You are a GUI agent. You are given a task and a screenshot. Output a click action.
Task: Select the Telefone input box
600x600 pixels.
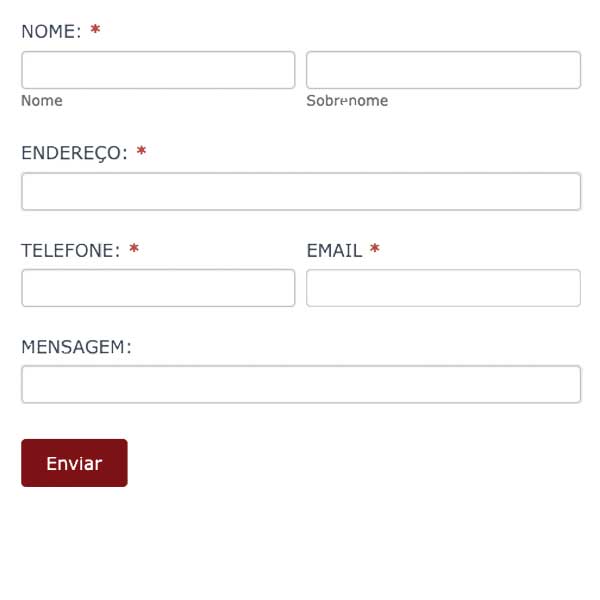point(158,288)
